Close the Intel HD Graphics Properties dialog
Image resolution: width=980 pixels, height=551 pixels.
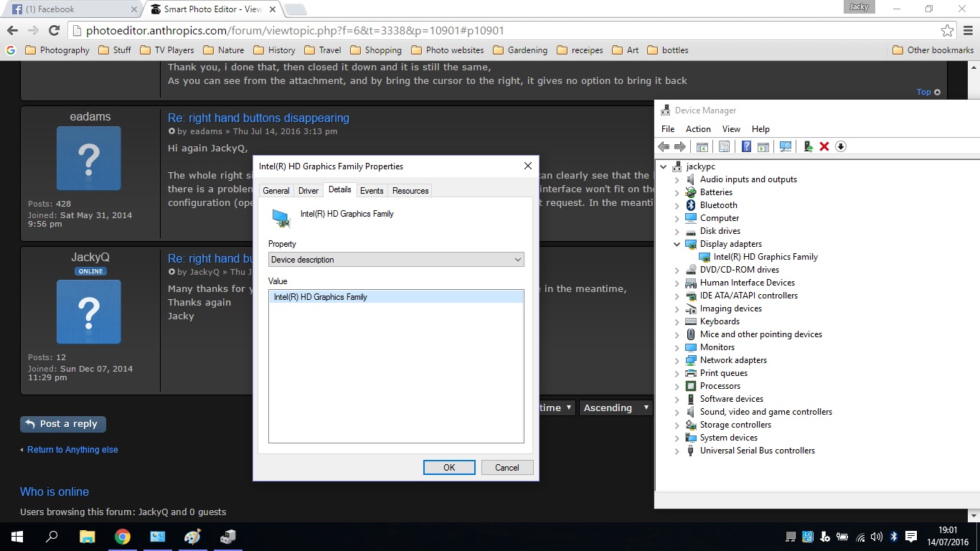(x=527, y=166)
